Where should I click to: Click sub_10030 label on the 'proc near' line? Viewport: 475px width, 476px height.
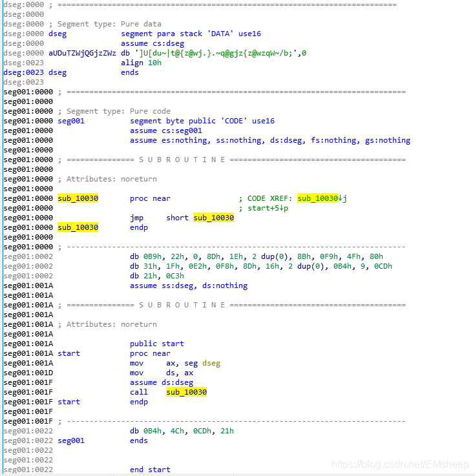(78, 198)
